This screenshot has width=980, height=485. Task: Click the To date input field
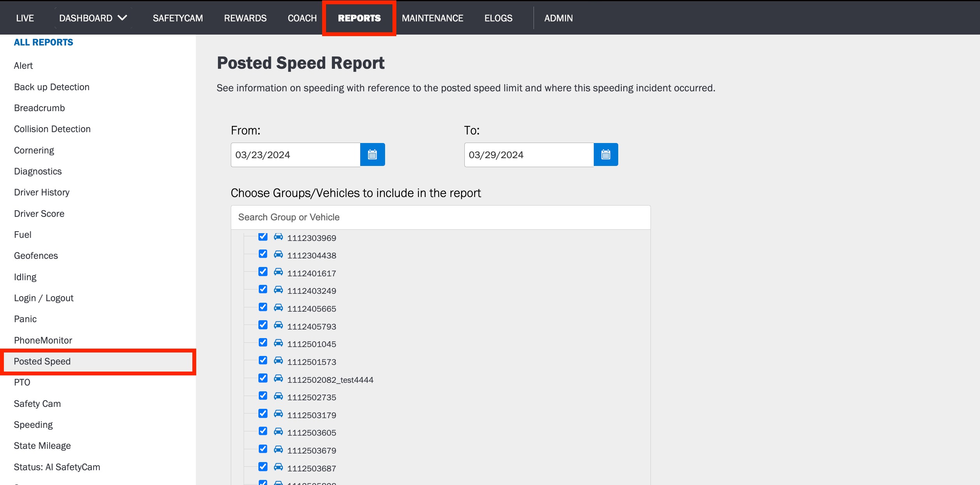point(529,155)
